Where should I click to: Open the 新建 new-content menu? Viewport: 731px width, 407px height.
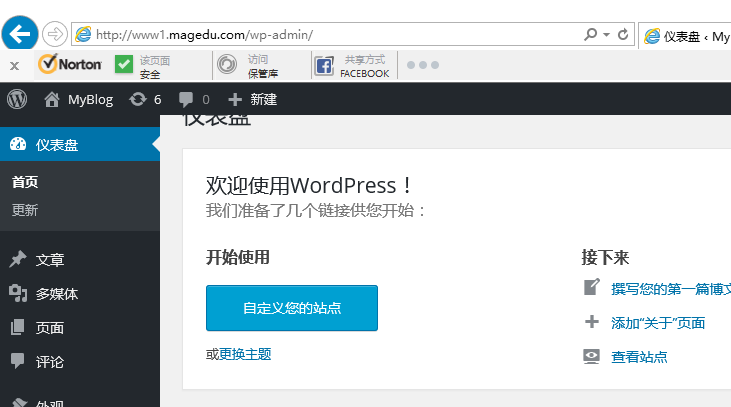[x=263, y=99]
